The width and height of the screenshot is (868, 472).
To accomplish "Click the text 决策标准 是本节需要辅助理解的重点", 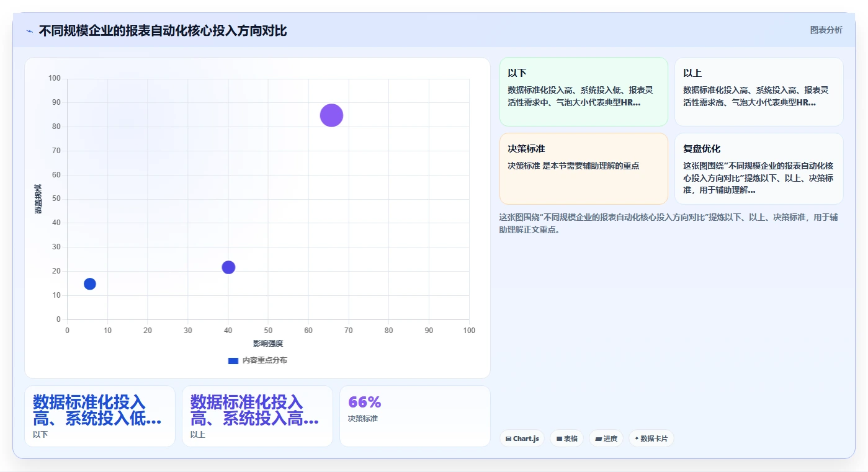I will [573, 166].
